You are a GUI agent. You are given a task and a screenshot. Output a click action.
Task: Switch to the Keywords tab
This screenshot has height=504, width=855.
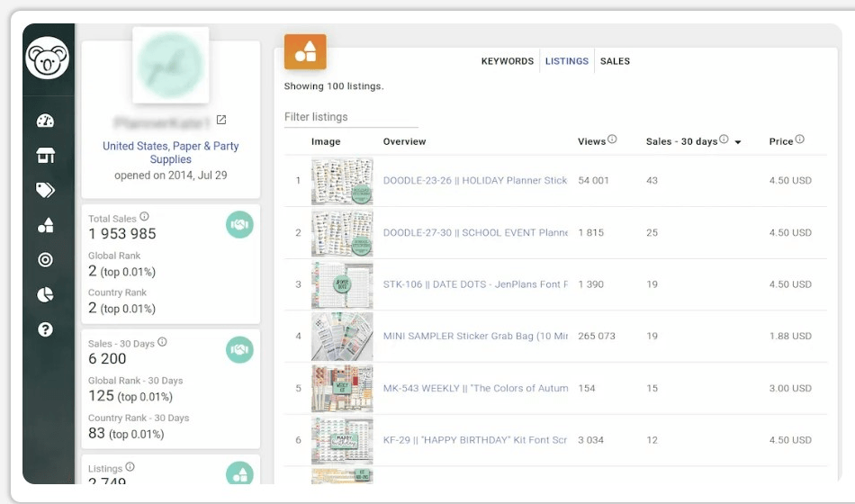pyautogui.click(x=507, y=61)
